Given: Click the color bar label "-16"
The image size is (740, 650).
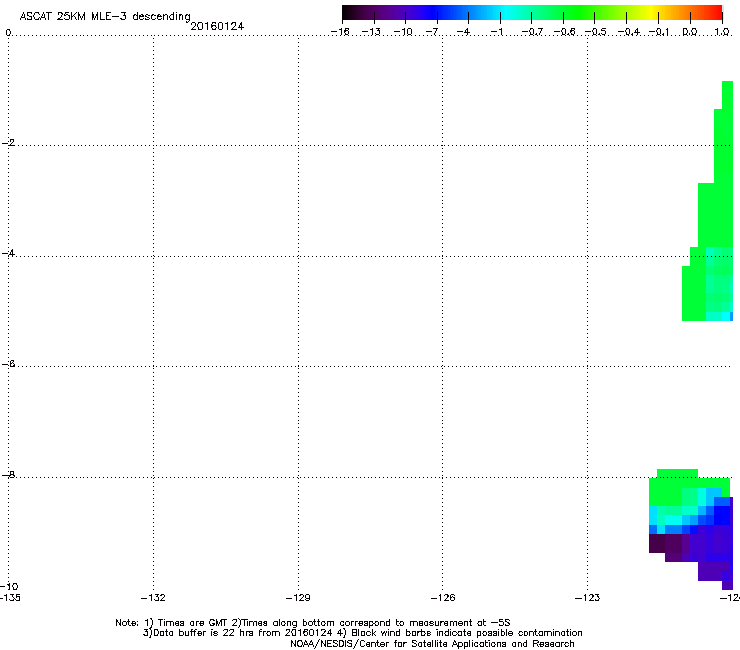Looking at the screenshot, I should click(340, 32).
